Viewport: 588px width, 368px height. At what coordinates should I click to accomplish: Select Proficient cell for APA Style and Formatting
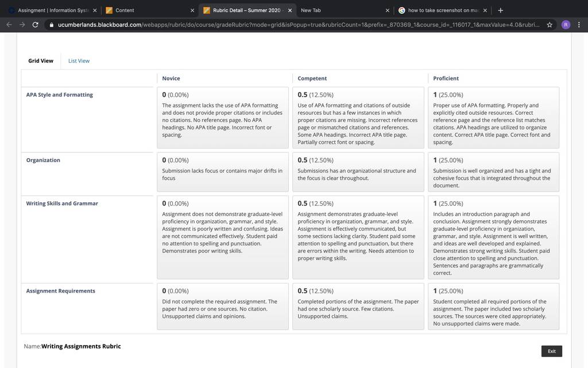coord(493,118)
